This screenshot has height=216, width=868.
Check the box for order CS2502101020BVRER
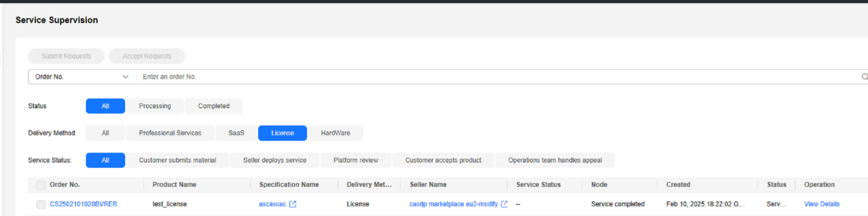pyautogui.click(x=41, y=204)
